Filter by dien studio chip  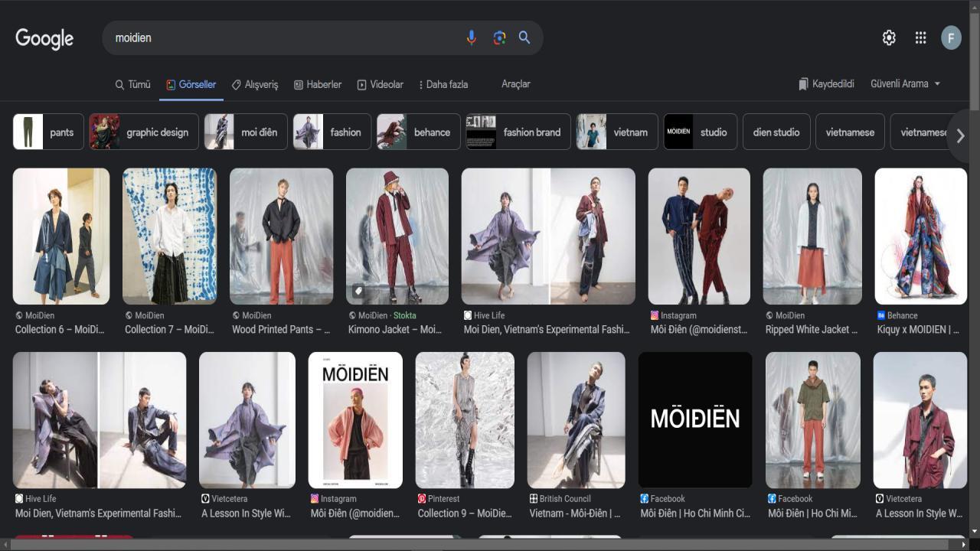coord(776,132)
